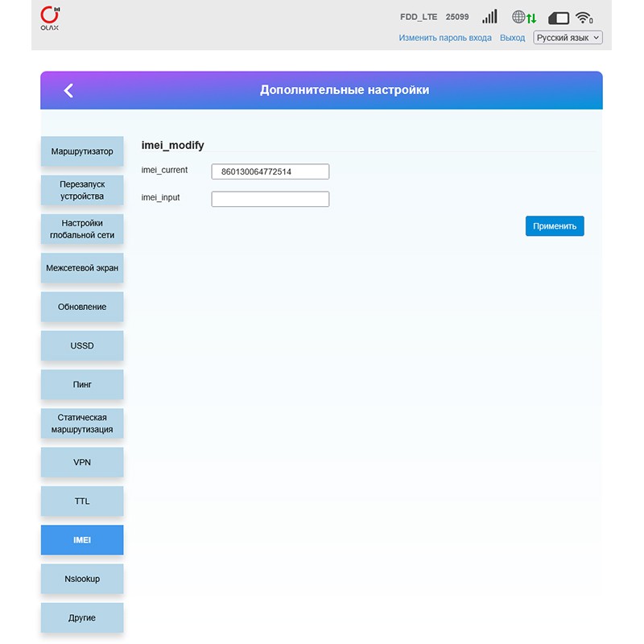Switch to the Nslookup tab

[x=82, y=579]
